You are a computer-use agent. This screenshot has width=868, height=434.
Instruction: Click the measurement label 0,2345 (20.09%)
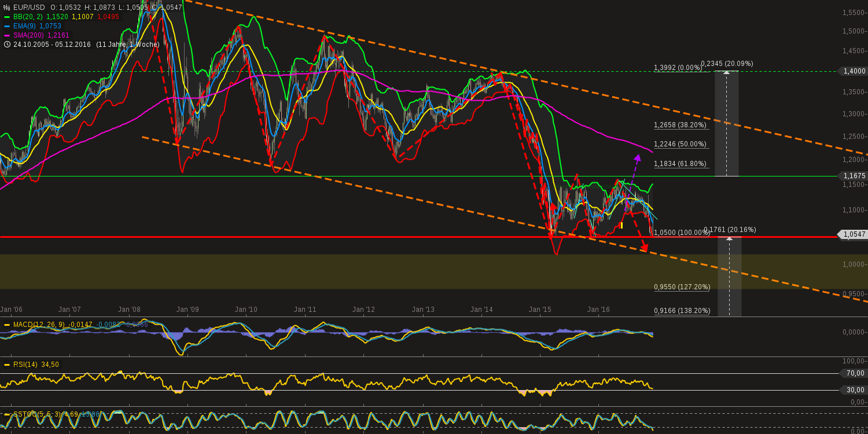coord(727,64)
